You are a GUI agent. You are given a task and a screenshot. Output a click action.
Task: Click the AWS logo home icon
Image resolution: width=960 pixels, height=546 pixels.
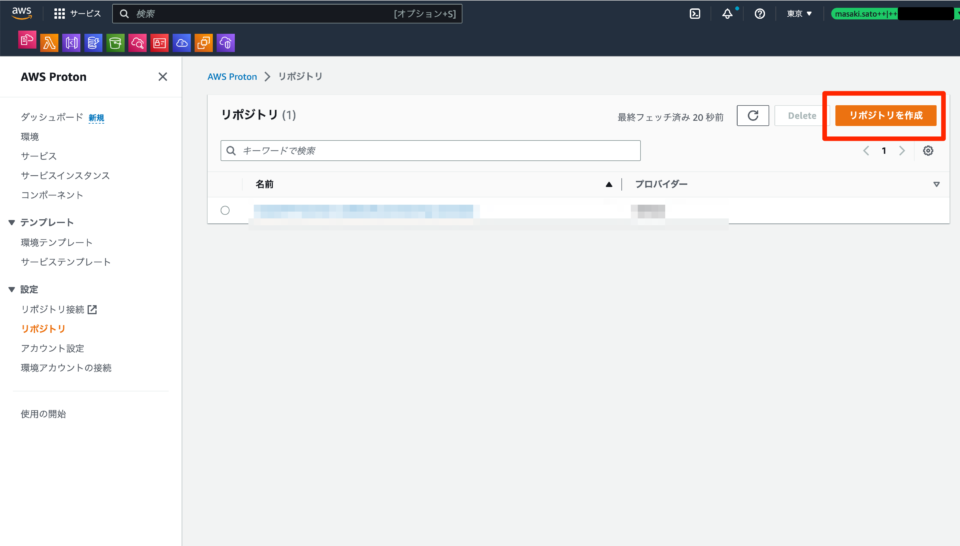tap(21, 13)
